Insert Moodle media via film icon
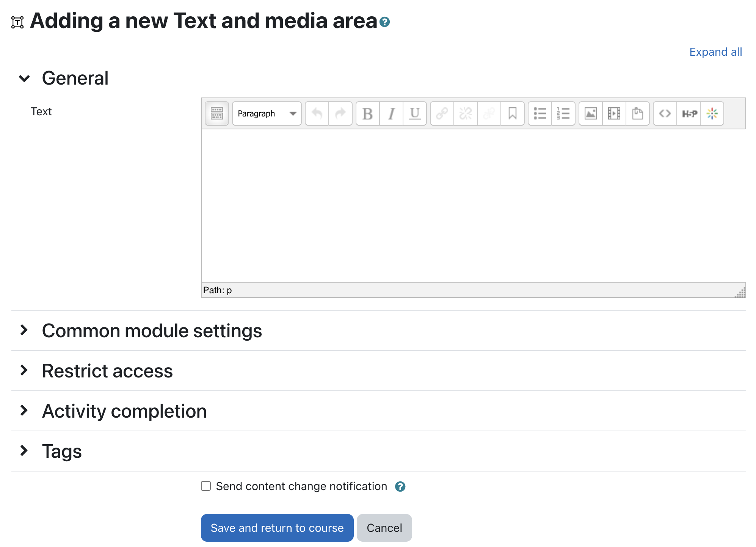This screenshot has width=756, height=547. [x=614, y=113]
